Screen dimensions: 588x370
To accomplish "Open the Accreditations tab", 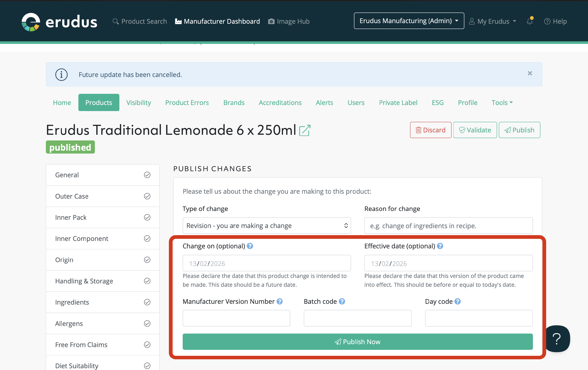I will pyautogui.click(x=280, y=102).
